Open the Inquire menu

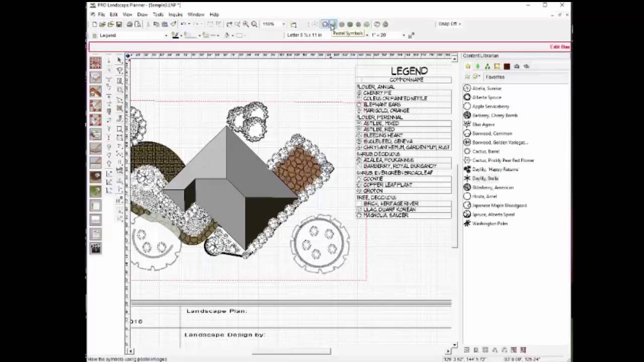[x=176, y=15]
